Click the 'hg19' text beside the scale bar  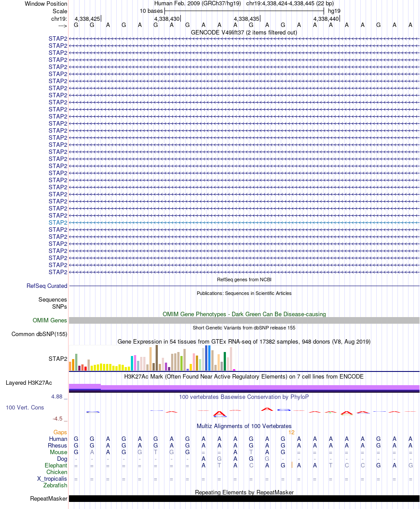coord(334,11)
